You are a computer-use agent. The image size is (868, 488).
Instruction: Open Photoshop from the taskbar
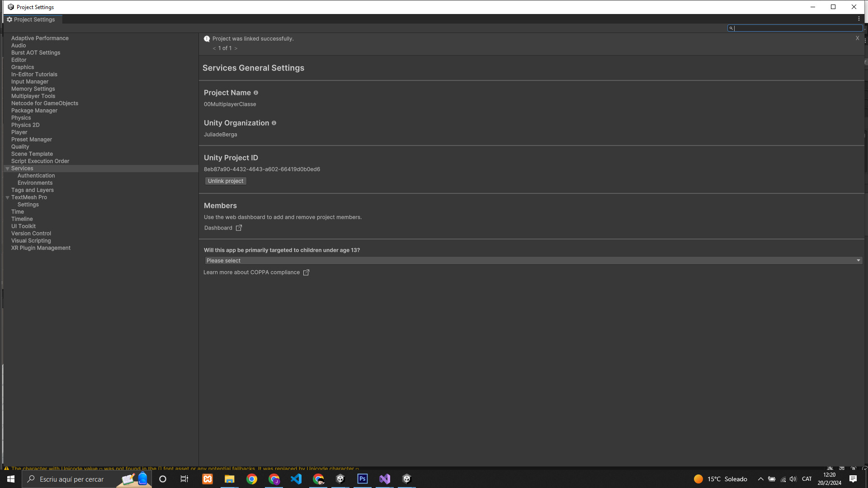coord(363,479)
